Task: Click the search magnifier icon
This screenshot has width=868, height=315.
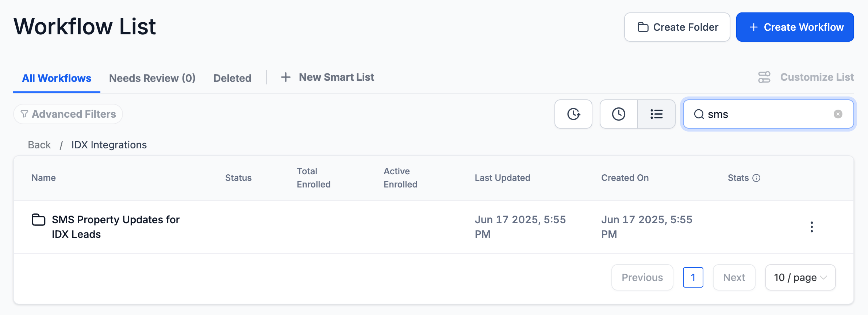Action: [699, 114]
